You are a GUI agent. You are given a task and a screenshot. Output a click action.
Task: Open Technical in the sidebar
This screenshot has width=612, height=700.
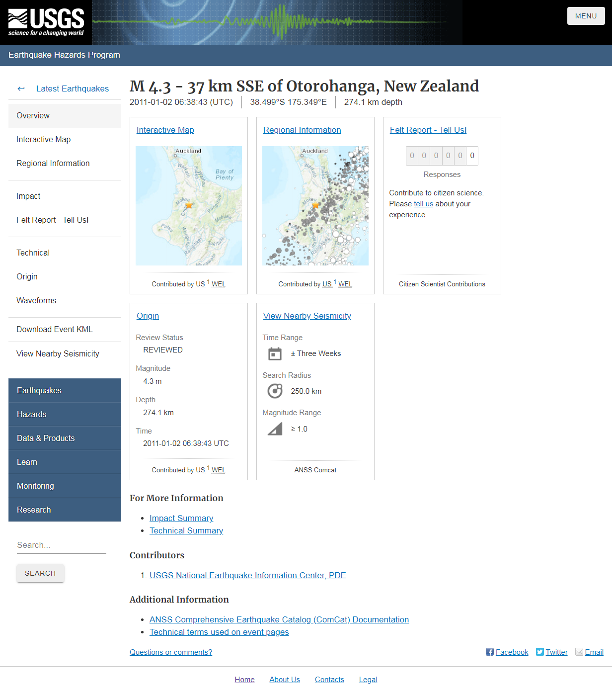pyautogui.click(x=65, y=253)
